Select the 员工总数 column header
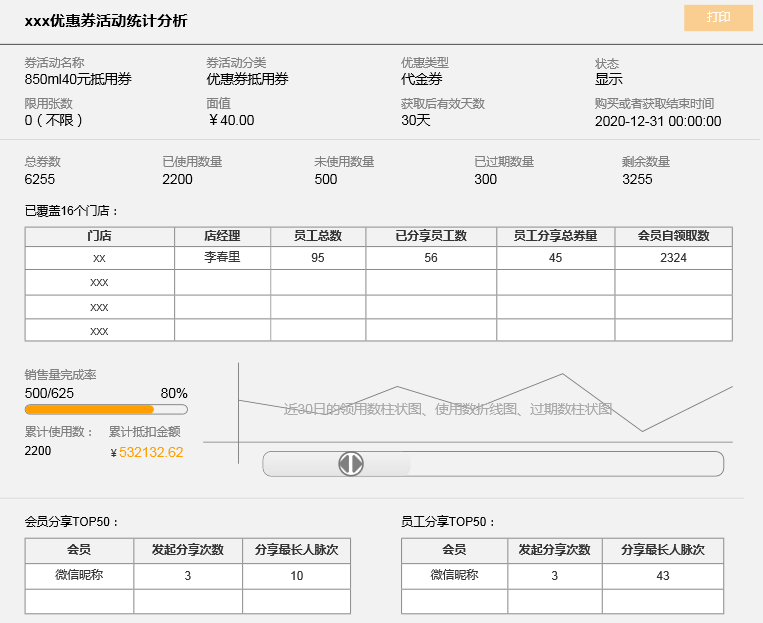This screenshot has width=763, height=623. (318, 236)
